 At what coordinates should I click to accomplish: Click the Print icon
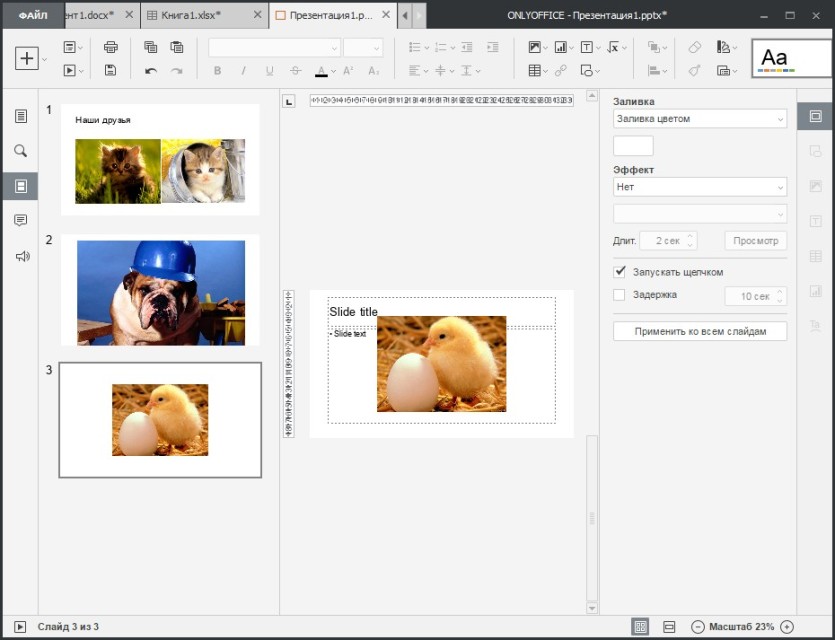[110, 47]
